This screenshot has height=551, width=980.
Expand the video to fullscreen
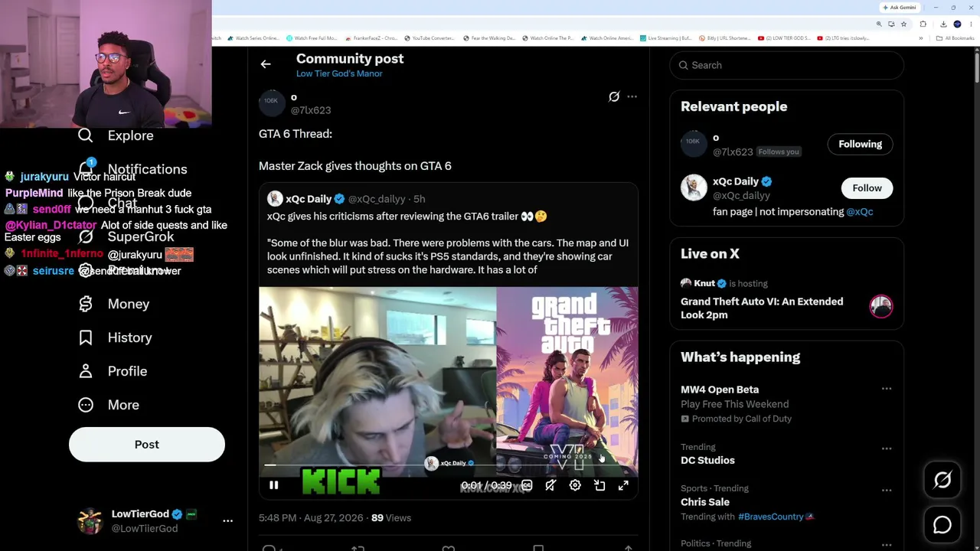click(x=623, y=485)
